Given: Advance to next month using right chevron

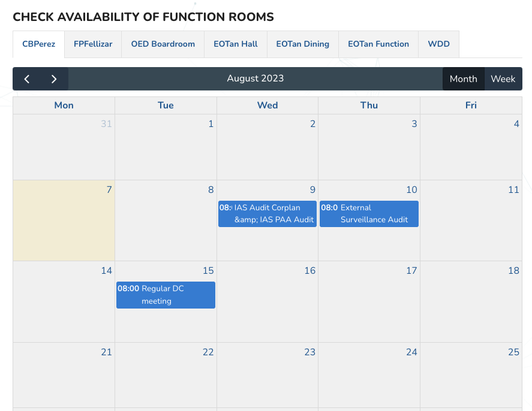Looking at the screenshot, I should (x=54, y=79).
